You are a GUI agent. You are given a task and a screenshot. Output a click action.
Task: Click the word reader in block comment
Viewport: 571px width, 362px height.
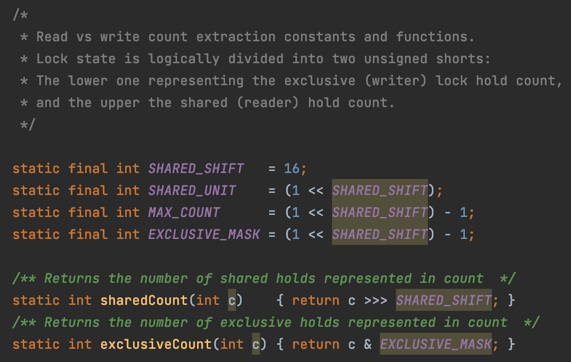(268, 103)
